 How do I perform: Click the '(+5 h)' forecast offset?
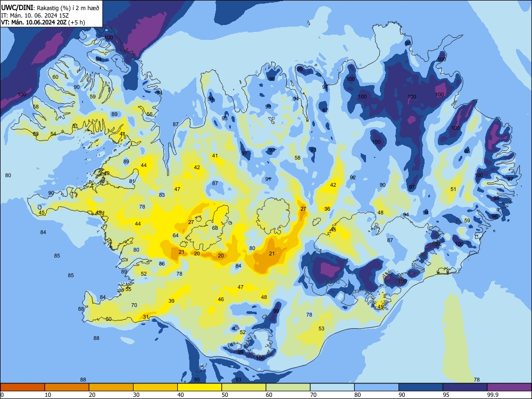(x=77, y=22)
